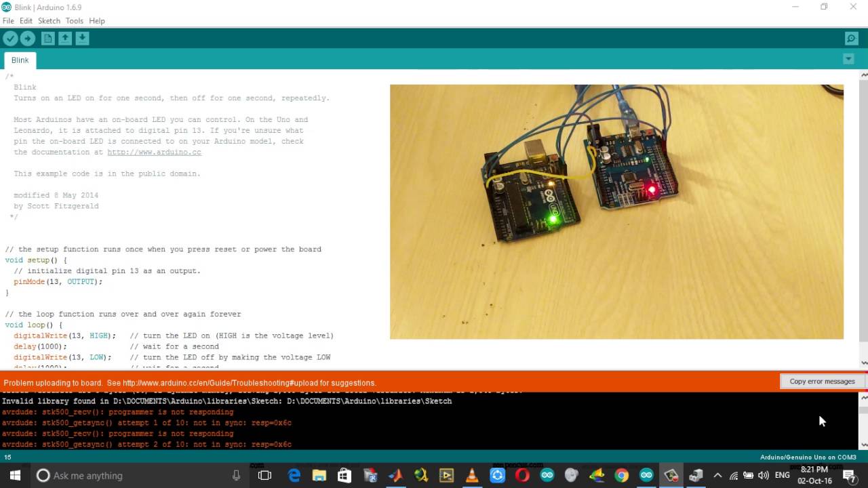
Task: Click the battery tray icon
Action: pyautogui.click(x=749, y=475)
